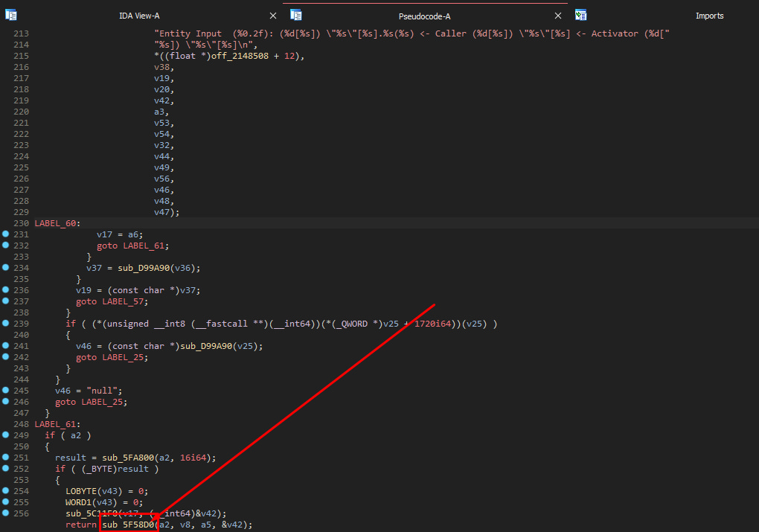The height and width of the screenshot is (532, 759).
Task: Select variable v32 on line 223
Action: pos(161,145)
